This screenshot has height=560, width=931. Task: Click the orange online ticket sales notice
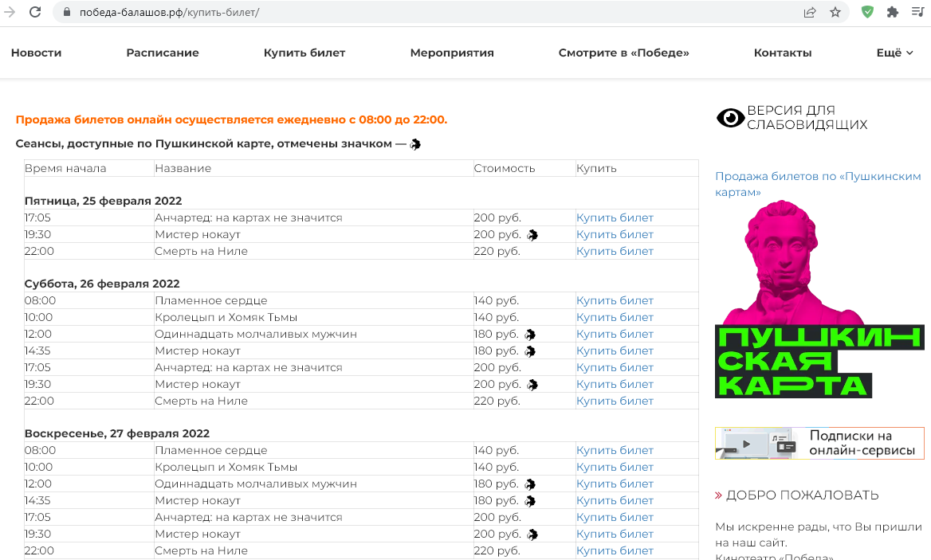coord(232,119)
